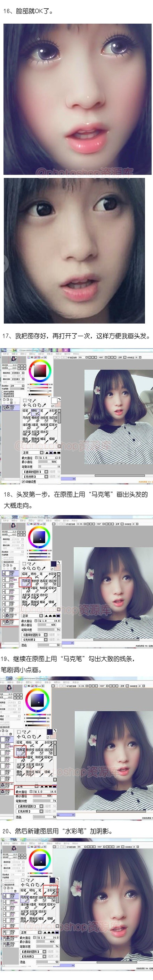Open 【无材质】 dropdown in step 20 screenshot

(x=33, y=956)
